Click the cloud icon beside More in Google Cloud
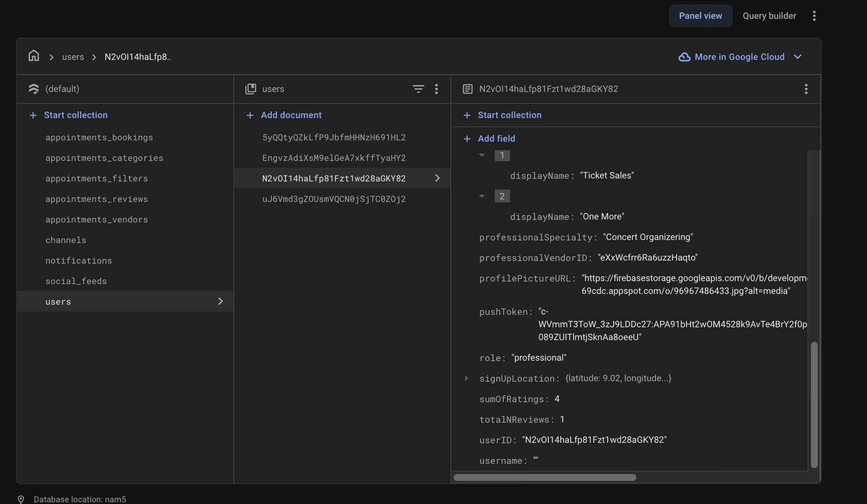The width and height of the screenshot is (867, 504). click(684, 57)
